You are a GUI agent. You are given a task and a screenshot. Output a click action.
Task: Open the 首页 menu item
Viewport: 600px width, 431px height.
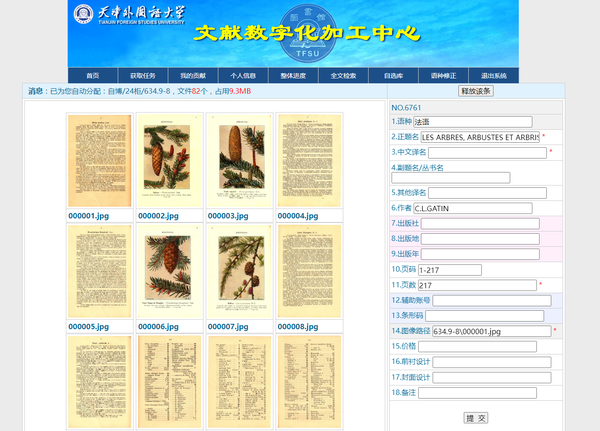(93, 76)
